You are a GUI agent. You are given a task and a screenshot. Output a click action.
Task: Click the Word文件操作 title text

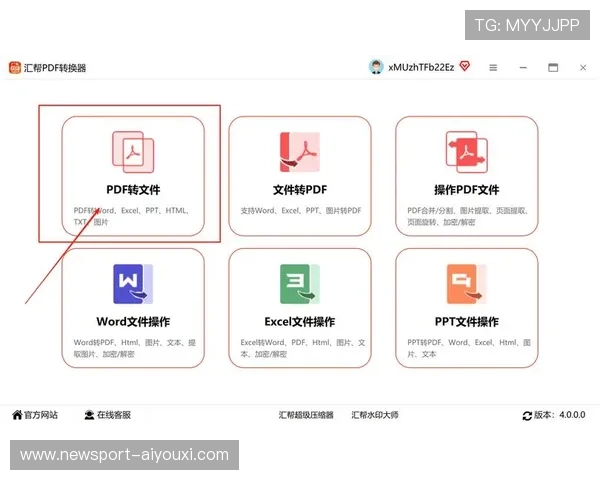coord(133,322)
